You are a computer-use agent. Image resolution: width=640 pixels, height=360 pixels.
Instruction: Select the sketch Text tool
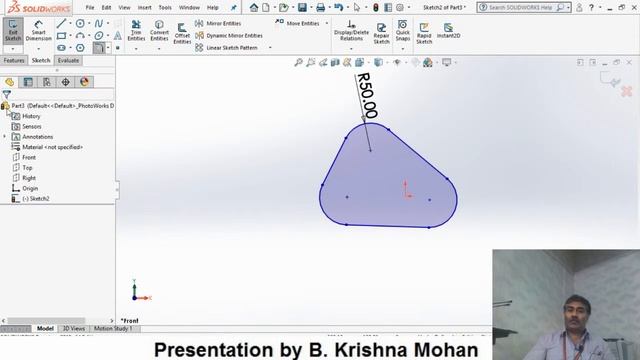[x=118, y=36]
